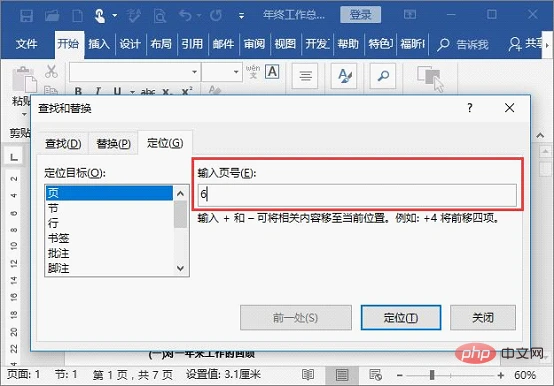The height and width of the screenshot is (386, 554).
Task: Open the font name dropdown
Action: coord(194,72)
